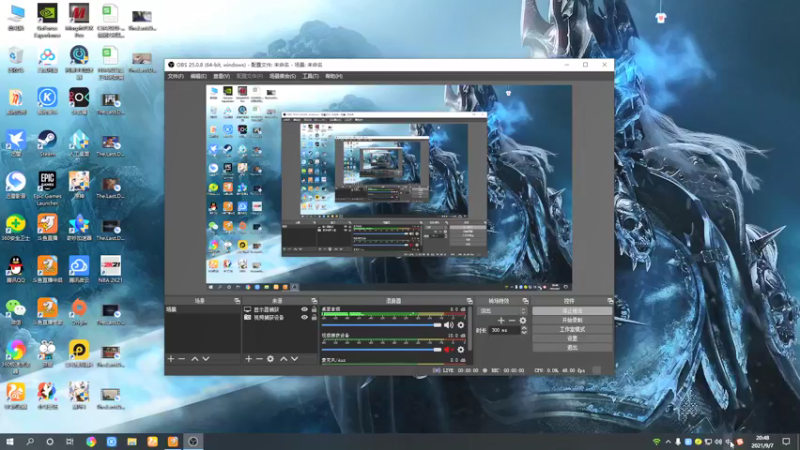The width and height of the screenshot is (800, 450).
Task: Enable Studio Mode from Controls
Action: (572, 329)
